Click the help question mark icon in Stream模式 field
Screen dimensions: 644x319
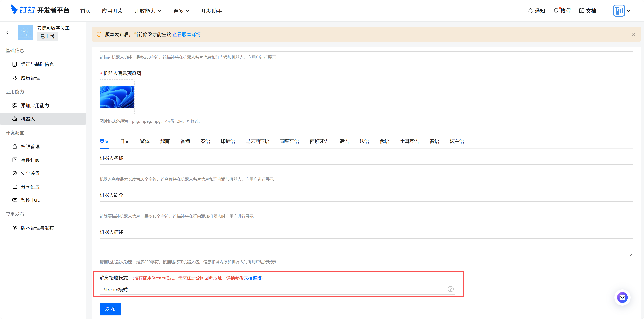[x=450, y=289]
